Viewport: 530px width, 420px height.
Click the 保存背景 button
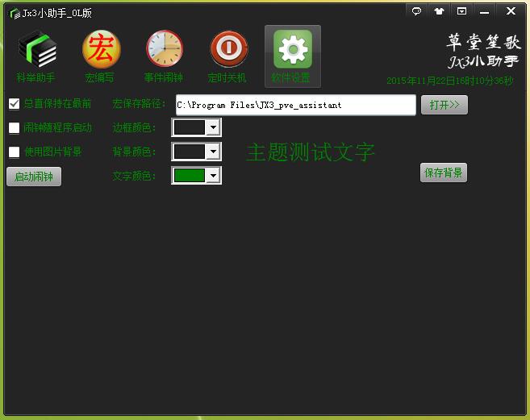[443, 173]
